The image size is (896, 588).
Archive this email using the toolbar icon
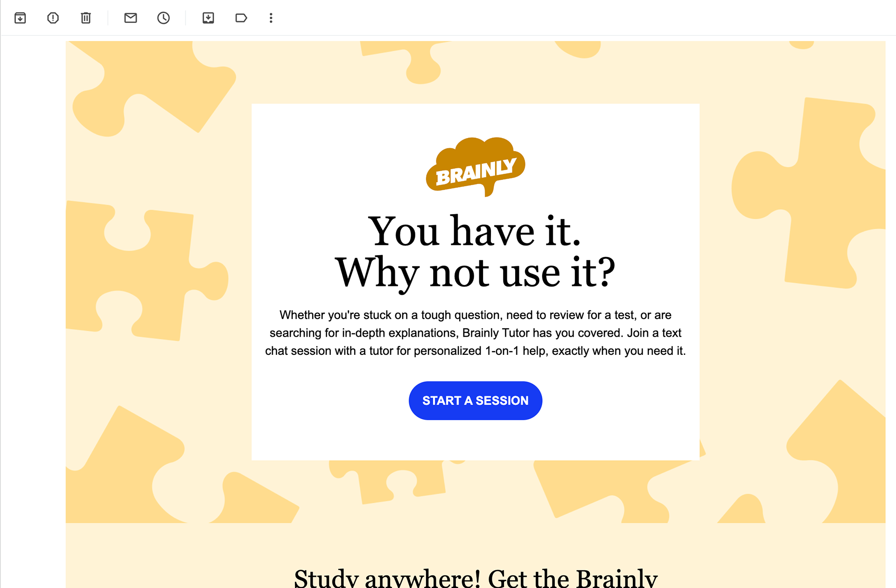pos(20,18)
